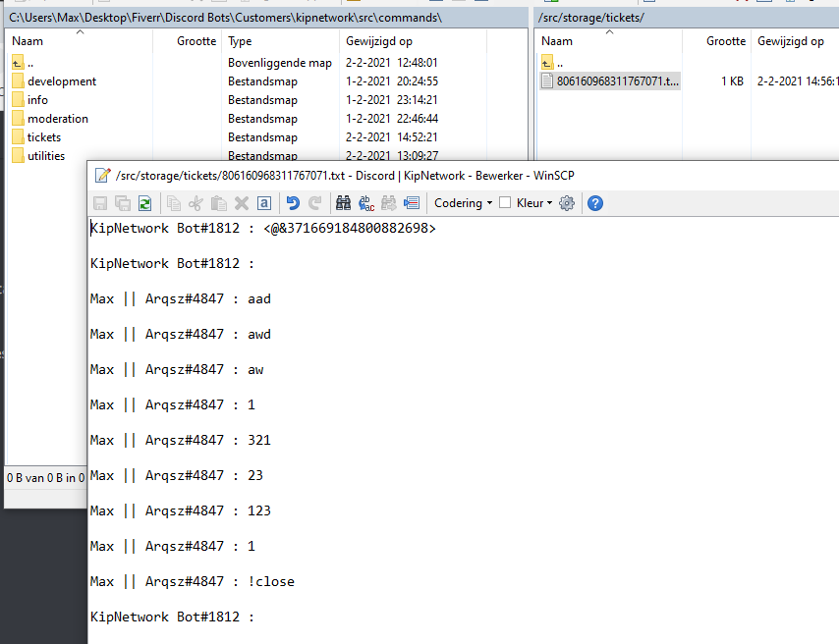The image size is (839, 644).
Task: Open Find with the binoculars icon
Action: coord(343,203)
